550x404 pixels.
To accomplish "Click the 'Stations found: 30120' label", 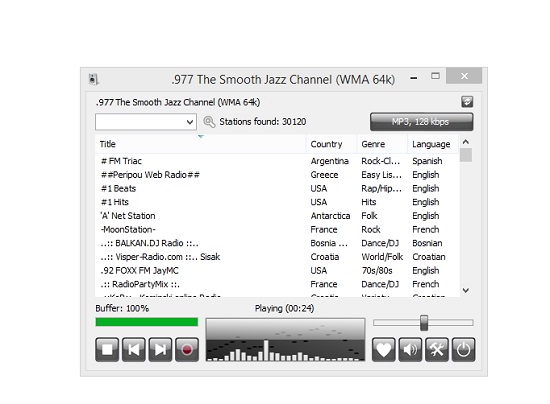I will (x=263, y=122).
